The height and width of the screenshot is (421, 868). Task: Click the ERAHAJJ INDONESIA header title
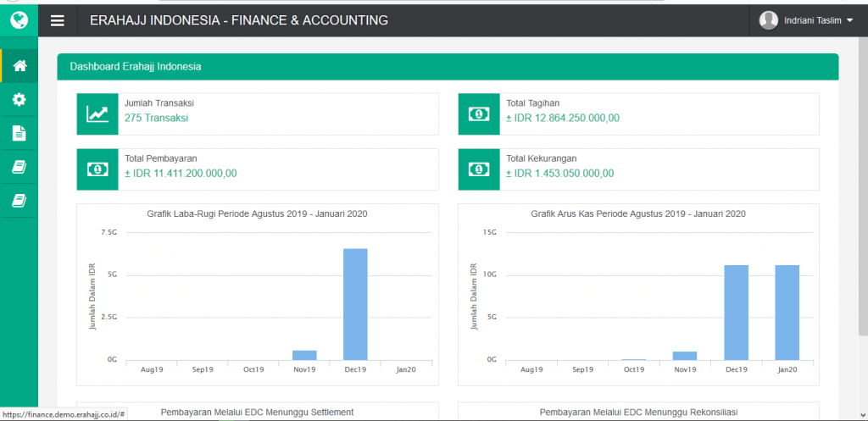click(x=239, y=20)
